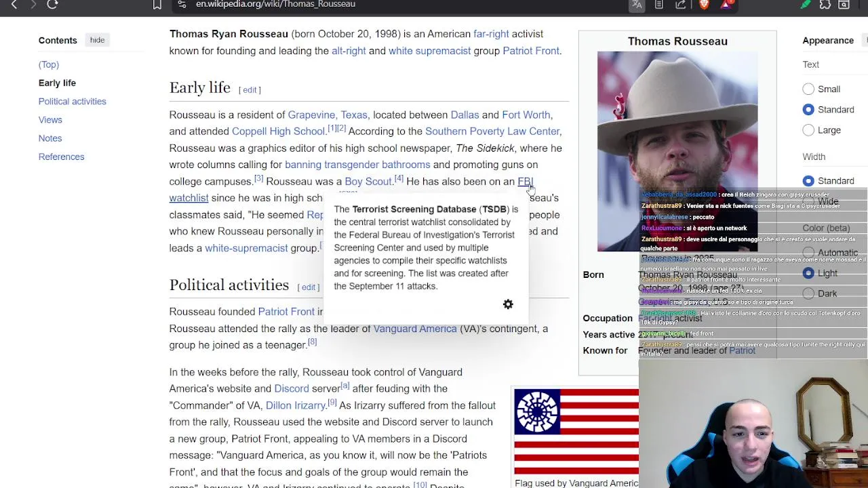Open Vanguard America link
Image resolution: width=868 pixels, height=488 pixels.
tap(415, 329)
